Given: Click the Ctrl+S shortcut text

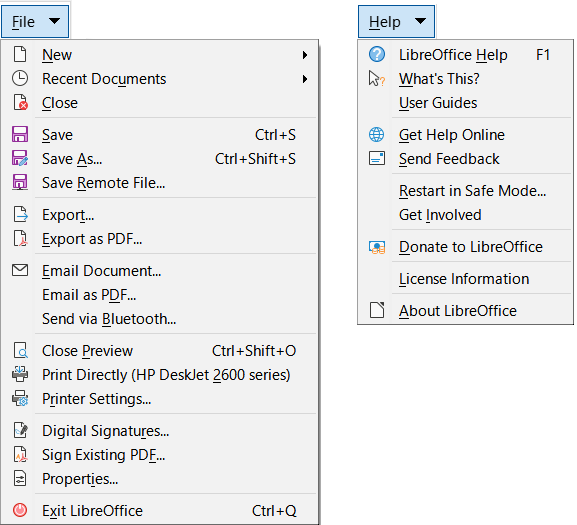Looking at the screenshot, I should pyautogui.click(x=276, y=135).
